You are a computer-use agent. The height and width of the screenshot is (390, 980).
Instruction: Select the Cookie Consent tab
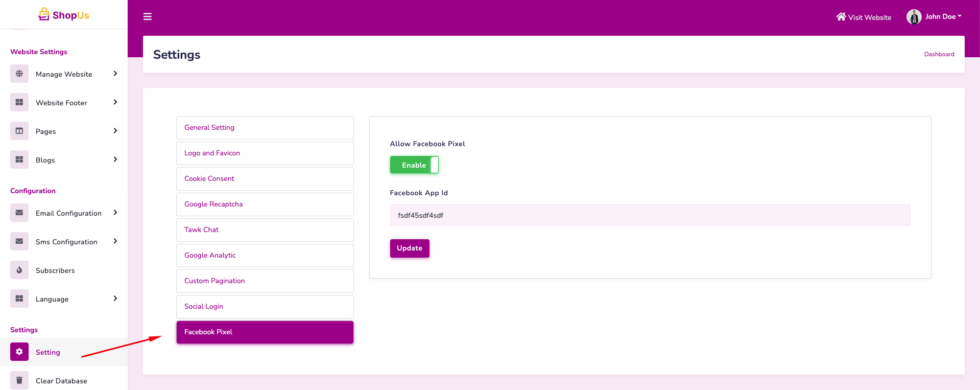pyautogui.click(x=265, y=179)
